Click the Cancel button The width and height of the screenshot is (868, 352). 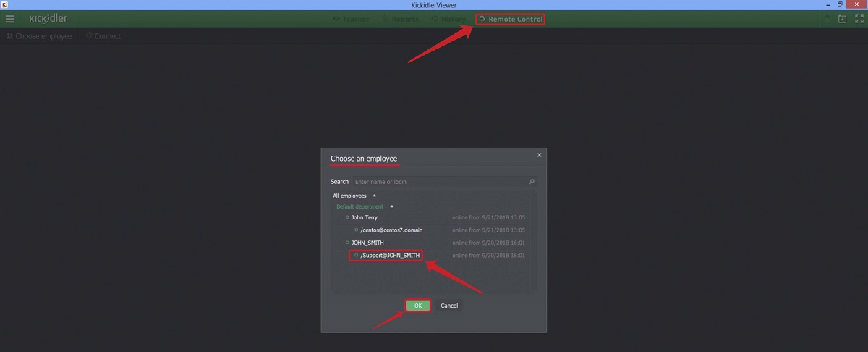(x=449, y=306)
